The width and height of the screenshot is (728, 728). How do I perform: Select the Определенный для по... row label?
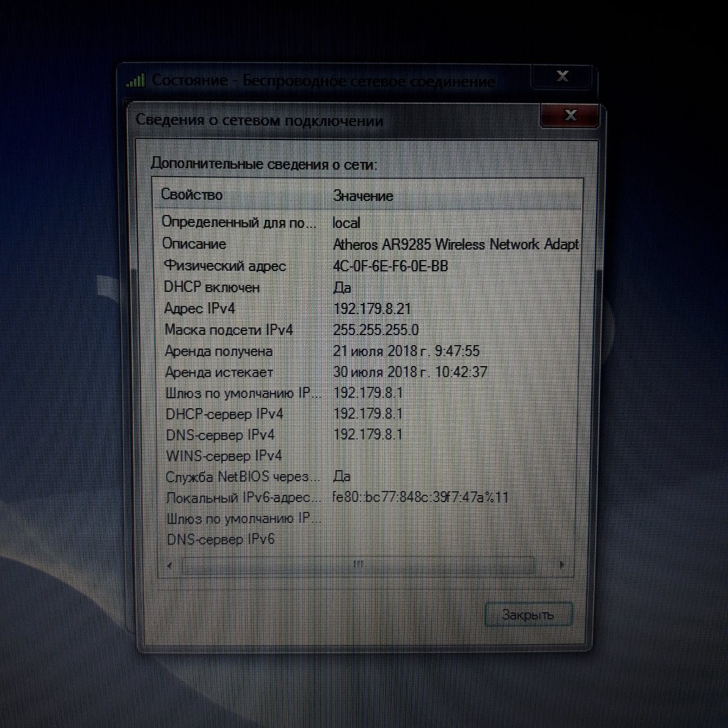tap(239, 222)
